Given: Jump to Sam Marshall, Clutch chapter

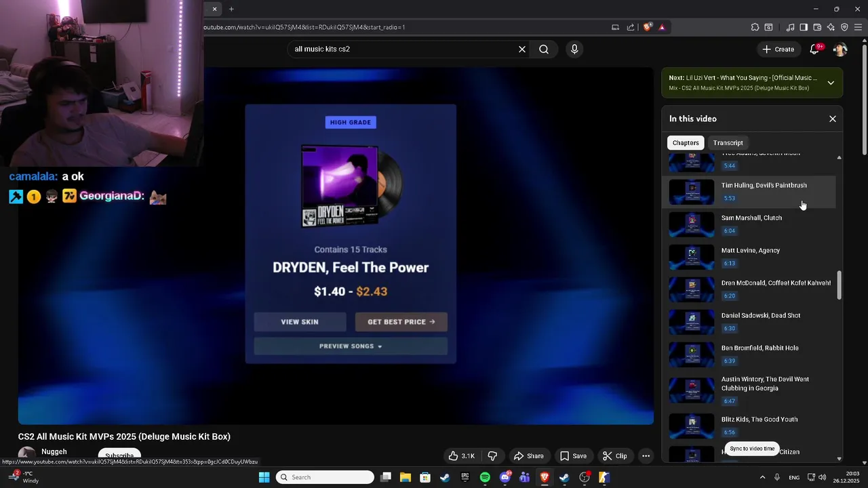Looking at the screenshot, I should (x=749, y=224).
